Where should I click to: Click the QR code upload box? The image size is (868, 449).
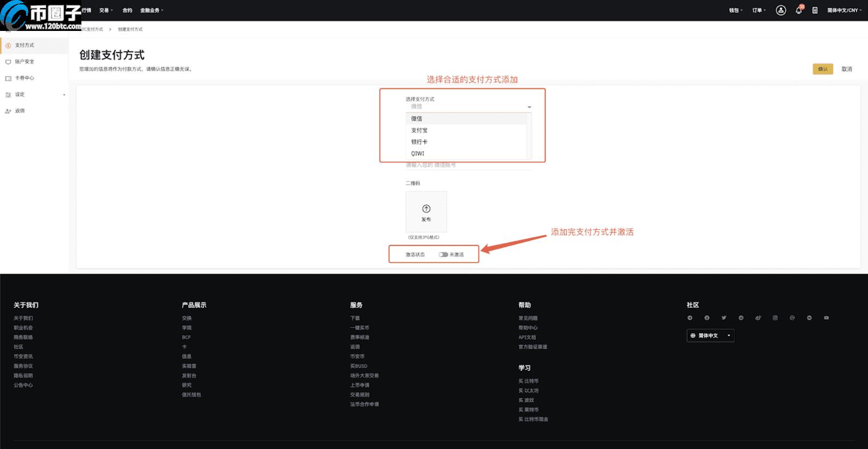pyautogui.click(x=426, y=212)
